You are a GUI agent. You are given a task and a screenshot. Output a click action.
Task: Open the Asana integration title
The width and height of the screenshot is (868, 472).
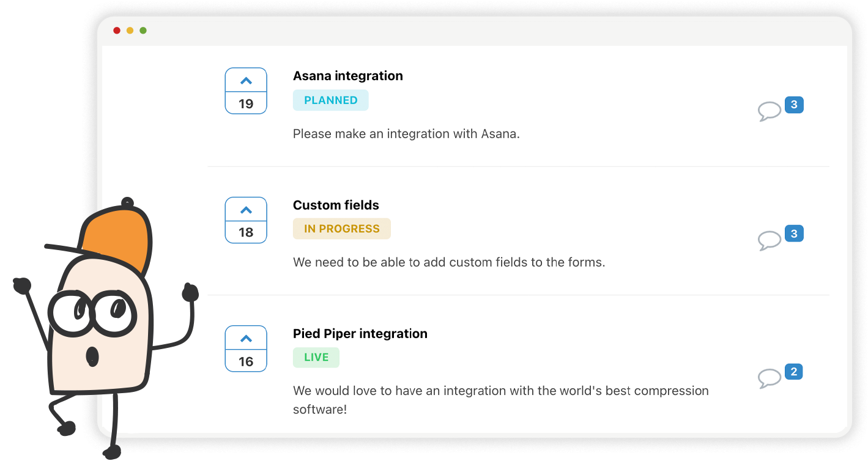click(x=347, y=76)
